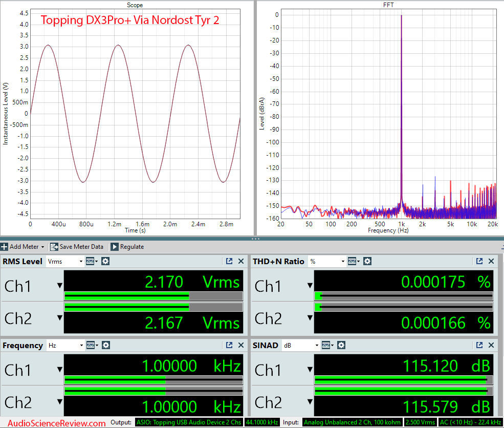Image resolution: width=504 pixels, height=428 pixels.
Task: Click the Add Meter plus icon
Action: click(x=4, y=247)
